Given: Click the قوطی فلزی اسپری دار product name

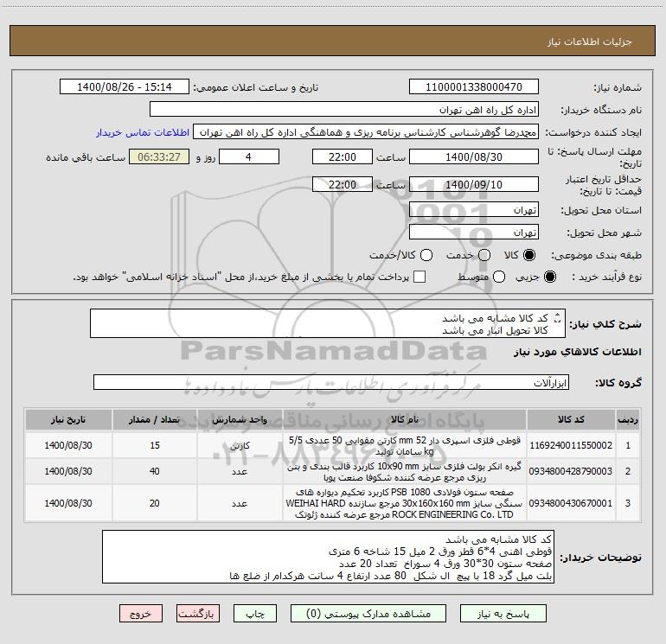Looking at the screenshot, I should click(x=405, y=445).
